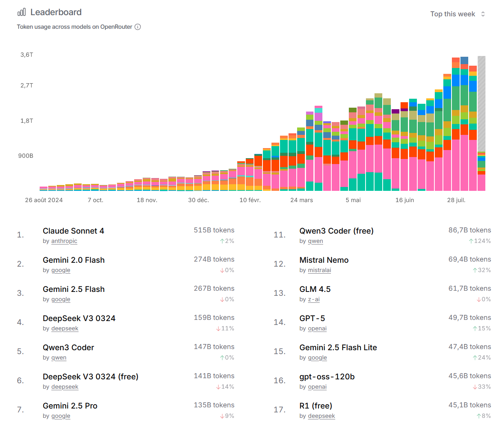Open the gpt-oss-120b model page
This screenshot has height=426, width=504.
tap(327, 377)
